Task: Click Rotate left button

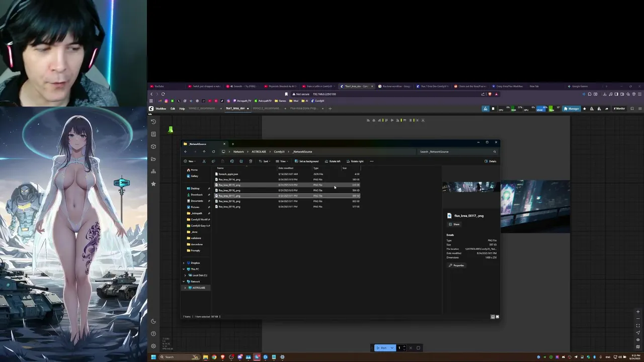Action: 333,161
